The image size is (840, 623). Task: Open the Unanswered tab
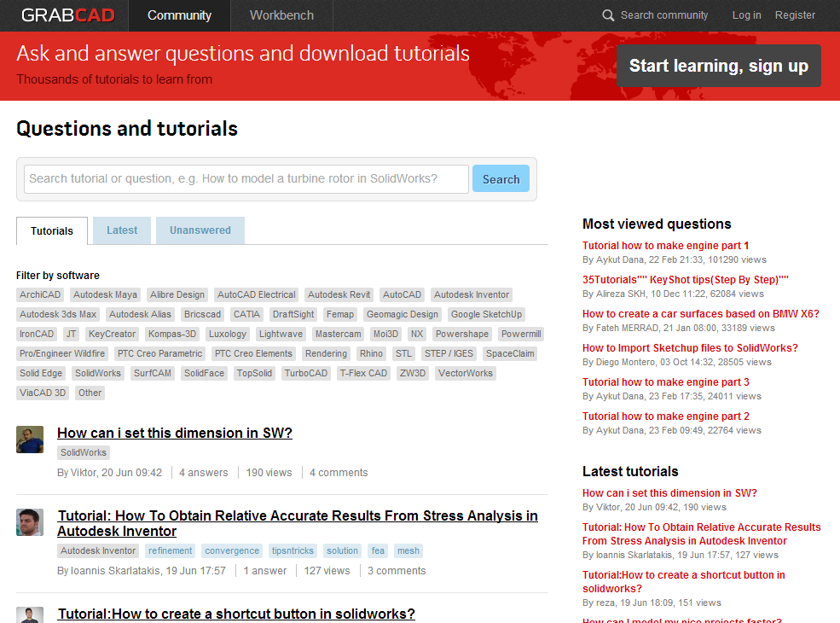point(200,230)
